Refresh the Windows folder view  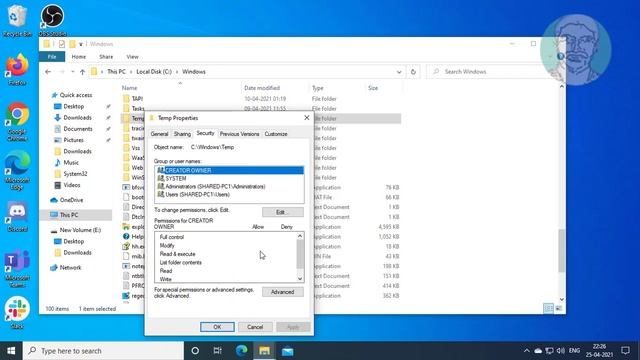(413, 72)
